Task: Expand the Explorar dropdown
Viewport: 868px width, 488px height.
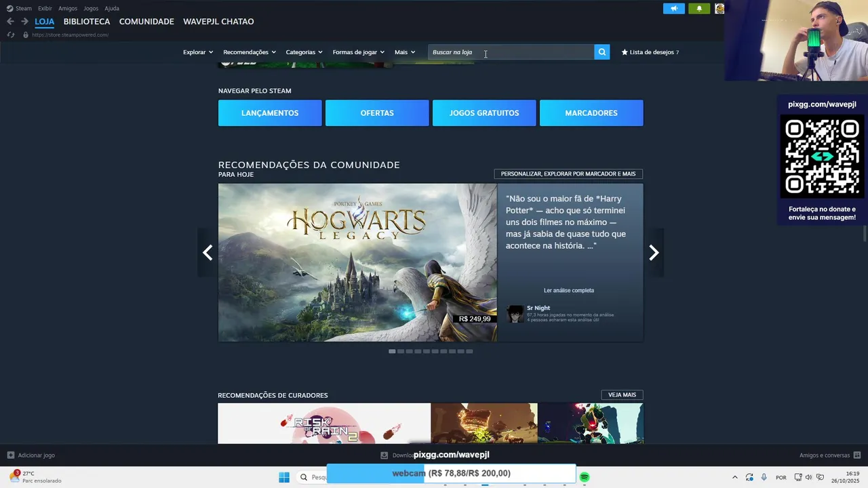Action: click(x=198, y=52)
